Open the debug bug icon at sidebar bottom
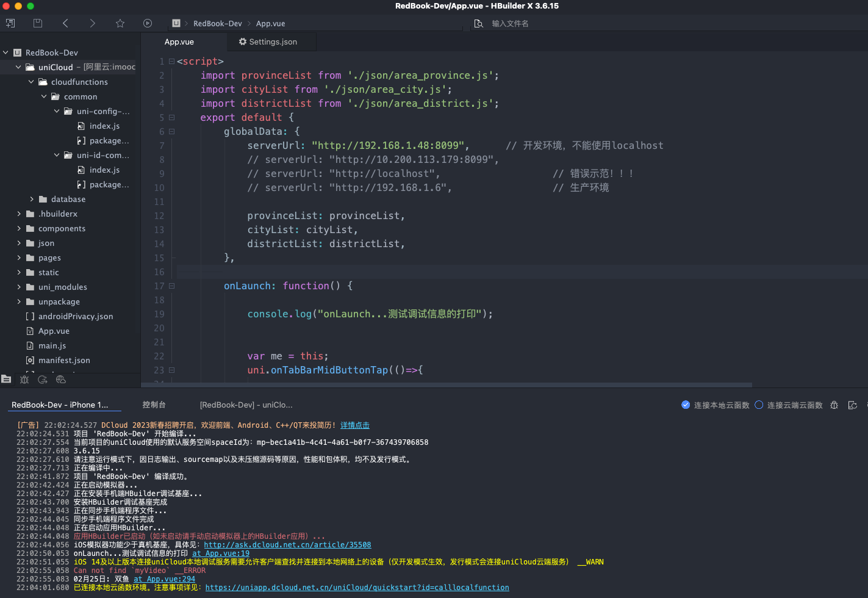This screenshot has width=868, height=598. 24,379
